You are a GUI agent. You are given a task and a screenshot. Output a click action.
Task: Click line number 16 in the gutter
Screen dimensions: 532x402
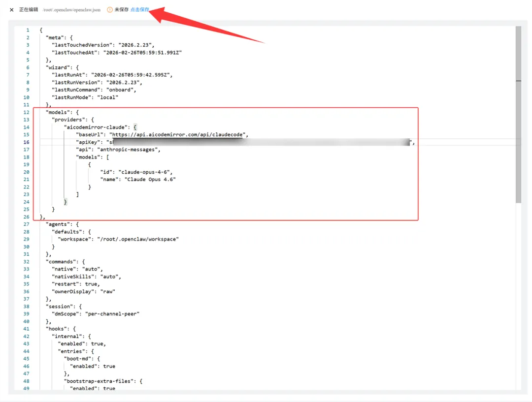click(x=27, y=142)
